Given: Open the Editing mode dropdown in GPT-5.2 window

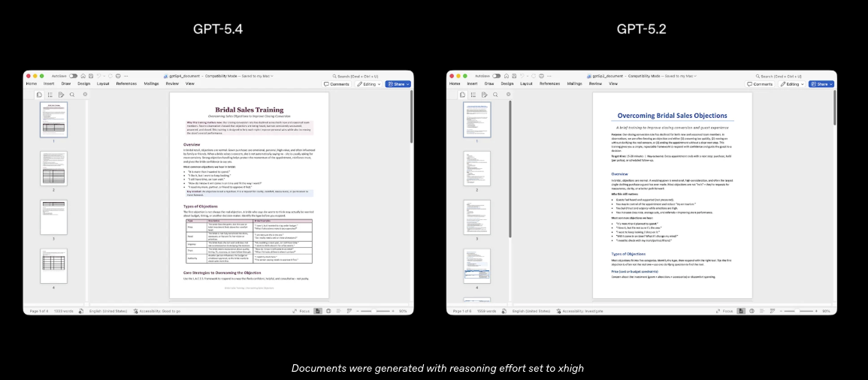Looking at the screenshot, I should [792, 84].
